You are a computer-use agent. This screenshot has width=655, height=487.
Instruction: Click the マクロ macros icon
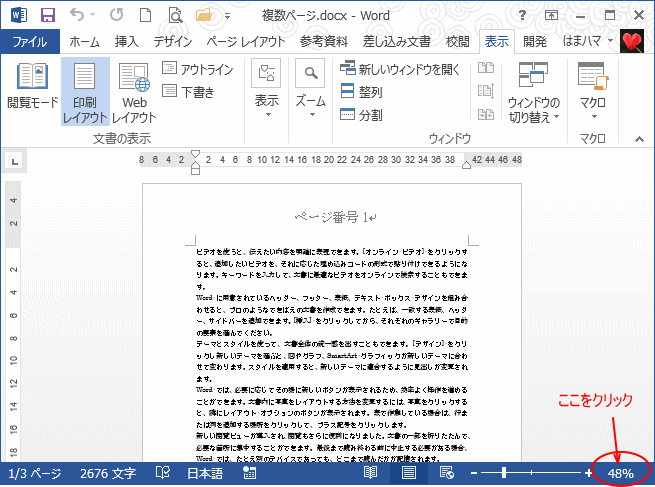[x=593, y=76]
